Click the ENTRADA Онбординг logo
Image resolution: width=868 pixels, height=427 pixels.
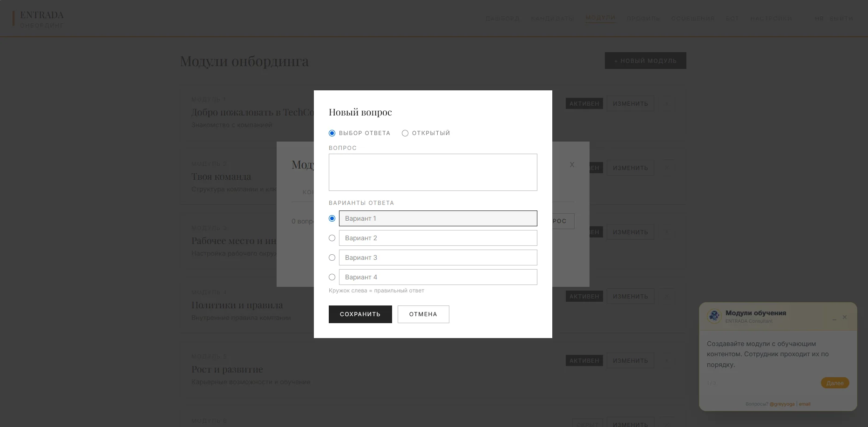[x=39, y=19]
